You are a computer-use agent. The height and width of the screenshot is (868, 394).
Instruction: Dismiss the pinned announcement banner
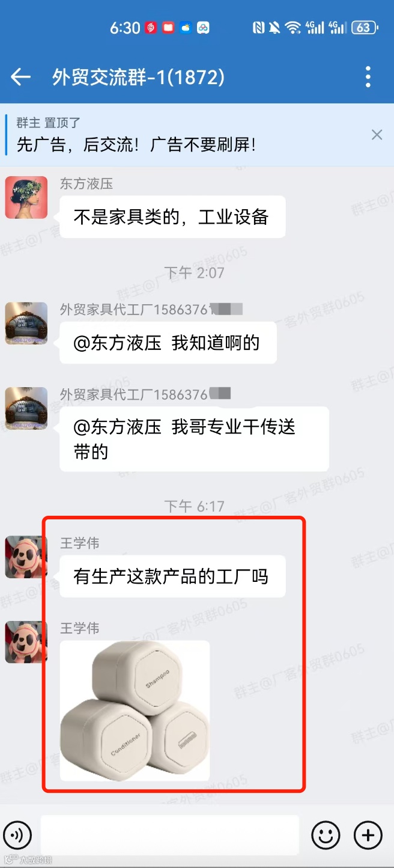(x=377, y=135)
